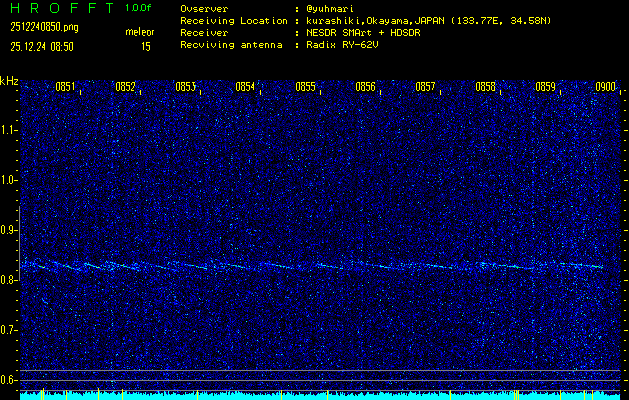Viewport: 629px width, 400px height.
Task: Click the meteor label
Action: [139, 32]
